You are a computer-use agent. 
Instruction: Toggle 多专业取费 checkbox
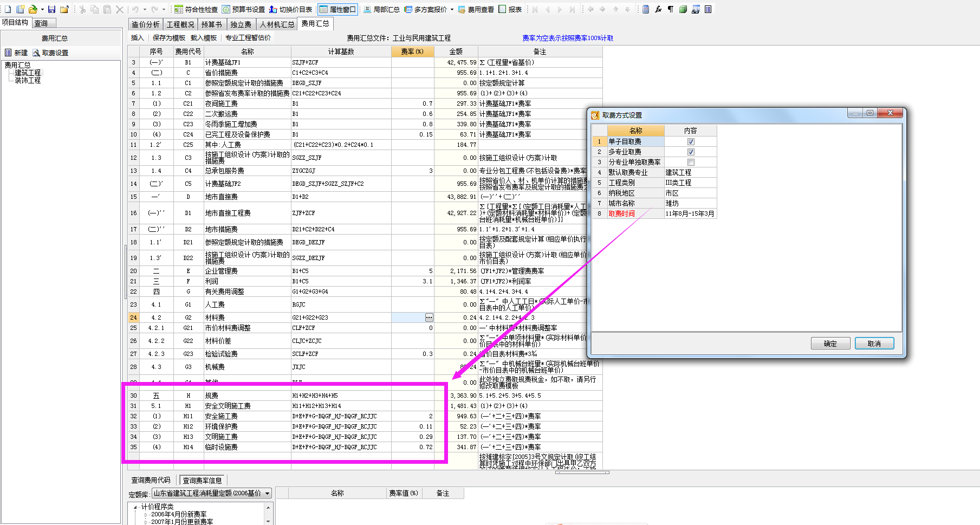pyautogui.click(x=691, y=152)
